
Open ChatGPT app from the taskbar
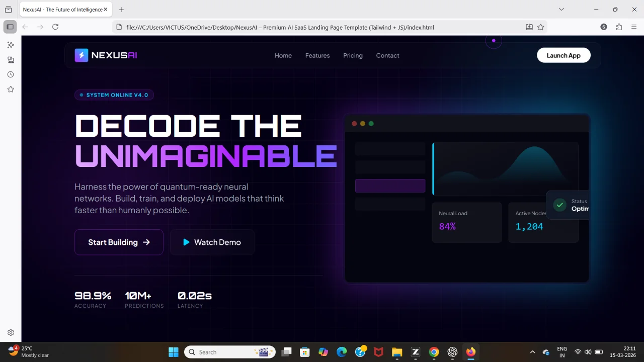(x=452, y=352)
